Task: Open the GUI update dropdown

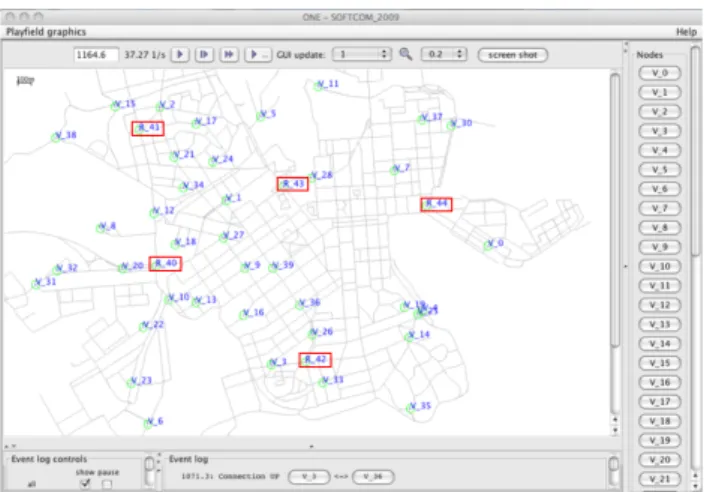Action: pyautogui.click(x=361, y=54)
